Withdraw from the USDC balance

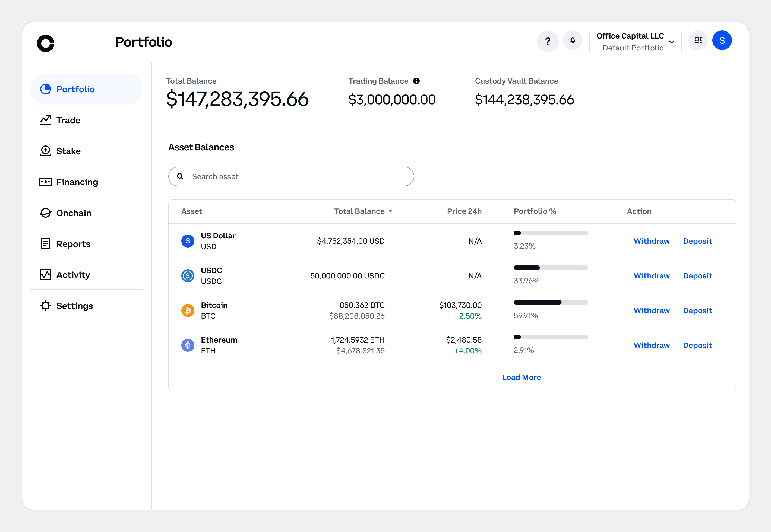pos(651,276)
